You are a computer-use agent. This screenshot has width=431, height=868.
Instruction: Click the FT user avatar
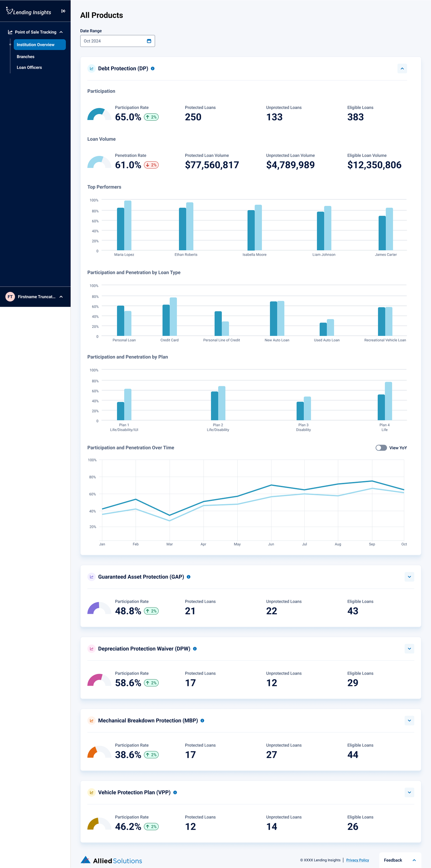pos(10,296)
